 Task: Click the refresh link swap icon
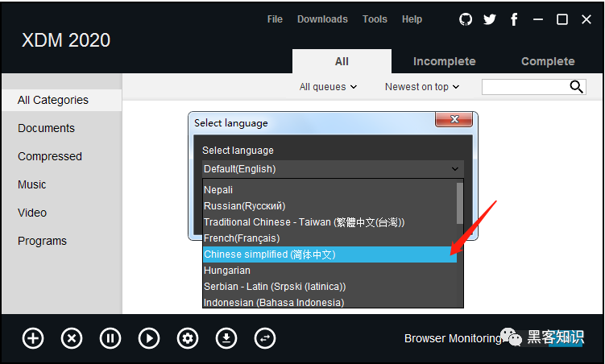[x=265, y=338]
